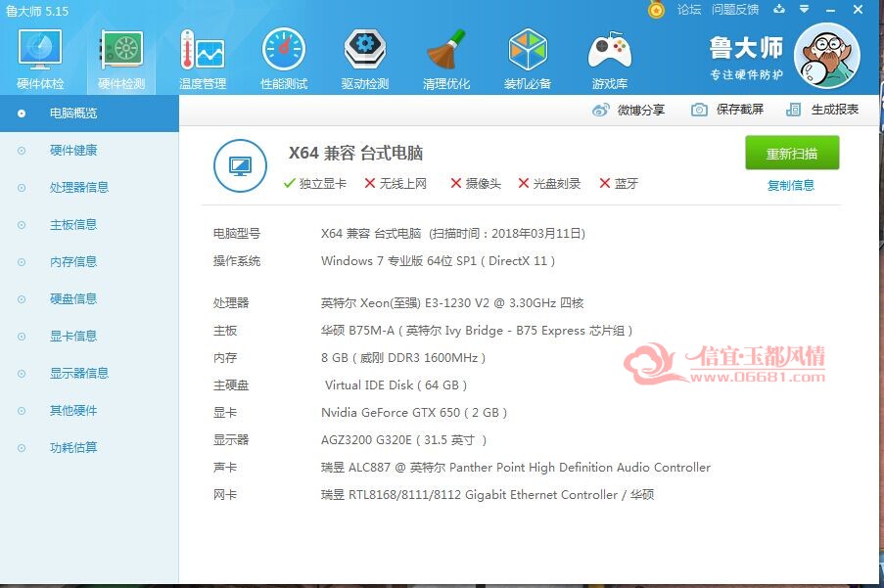884x588 pixels.
Task: Click the 鲁大师 mascot avatar
Action: tap(826, 57)
